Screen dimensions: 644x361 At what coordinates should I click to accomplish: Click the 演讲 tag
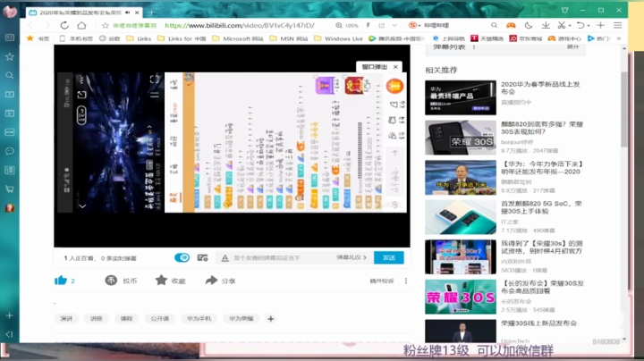[x=66, y=319]
